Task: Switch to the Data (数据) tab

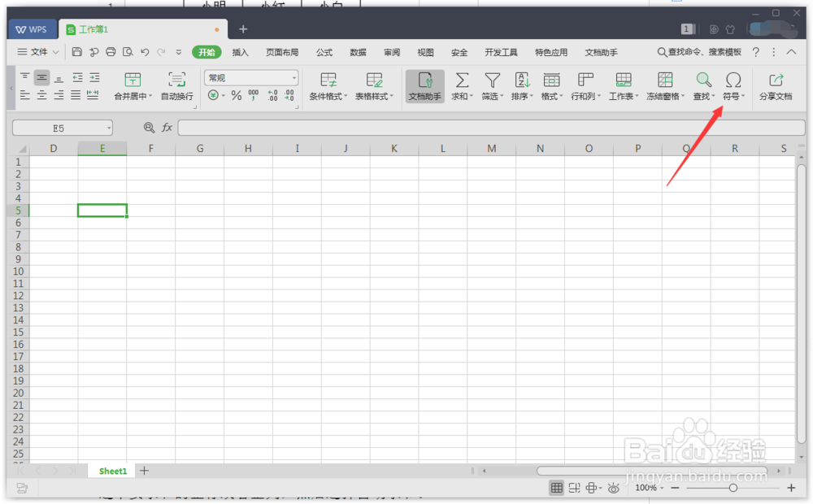Action: (358, 52)
